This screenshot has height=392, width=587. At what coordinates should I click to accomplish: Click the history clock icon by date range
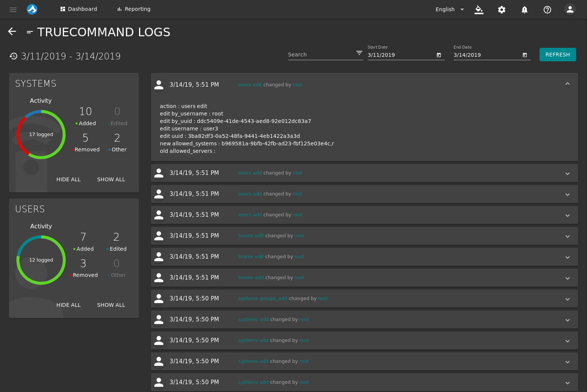click(13, 56)
